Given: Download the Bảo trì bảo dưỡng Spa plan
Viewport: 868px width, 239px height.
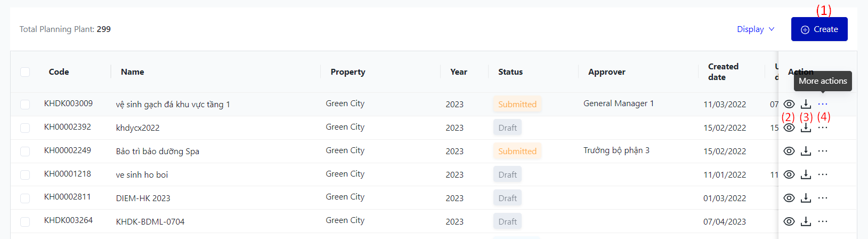Looking at the screenshot, I should pos(806,151).
